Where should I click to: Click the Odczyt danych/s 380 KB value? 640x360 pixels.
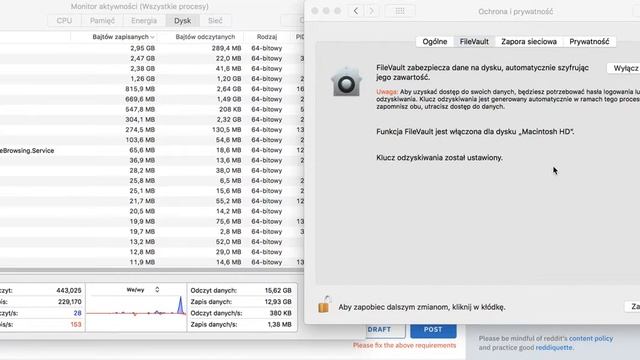pos(280,313)
